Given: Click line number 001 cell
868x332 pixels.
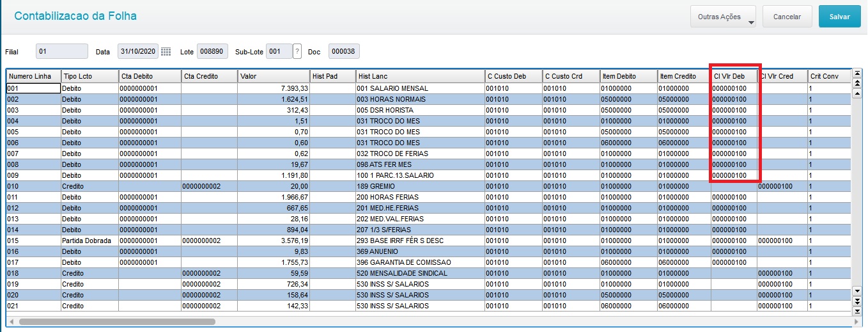Looking at the screenshot, I should [x=33, y=88].
